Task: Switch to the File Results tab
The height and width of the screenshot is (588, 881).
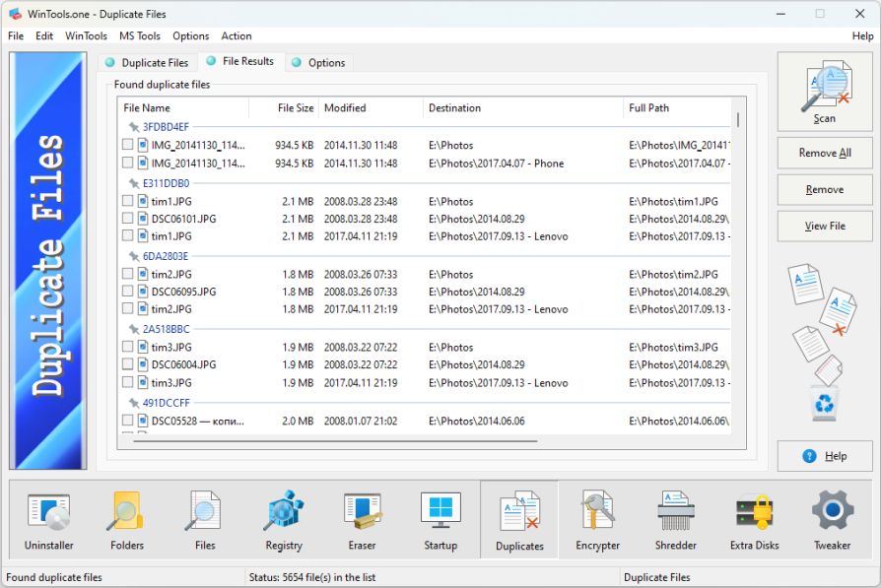Action: point(240,61)
